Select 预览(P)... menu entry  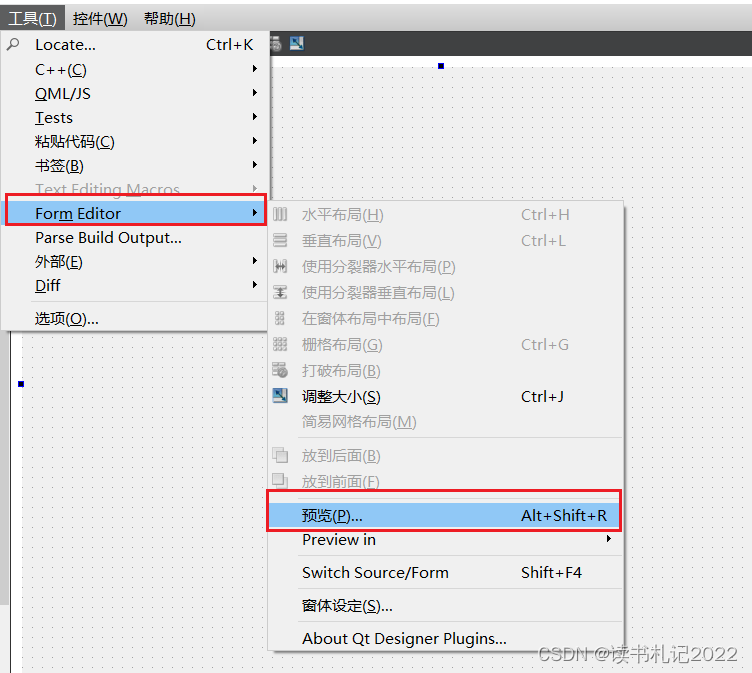(444, 516)
